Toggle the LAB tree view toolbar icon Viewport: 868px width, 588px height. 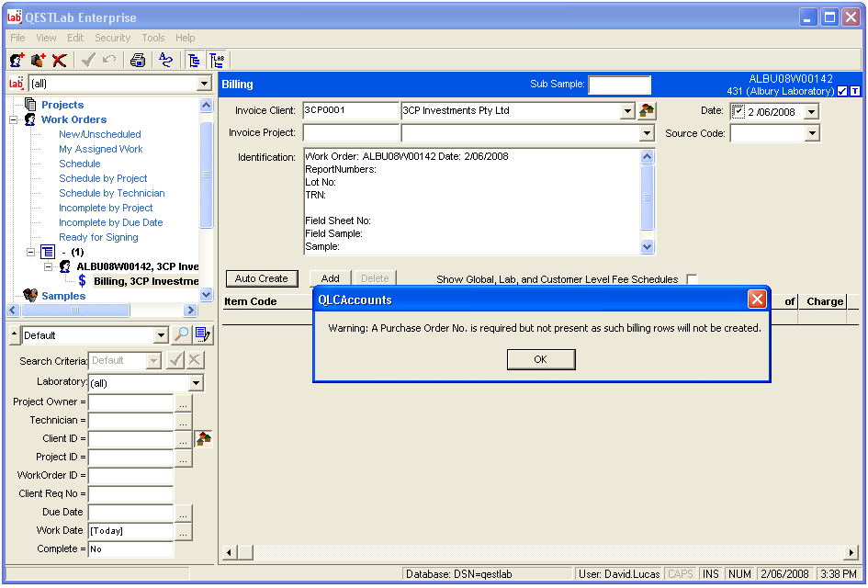point(218,61)
